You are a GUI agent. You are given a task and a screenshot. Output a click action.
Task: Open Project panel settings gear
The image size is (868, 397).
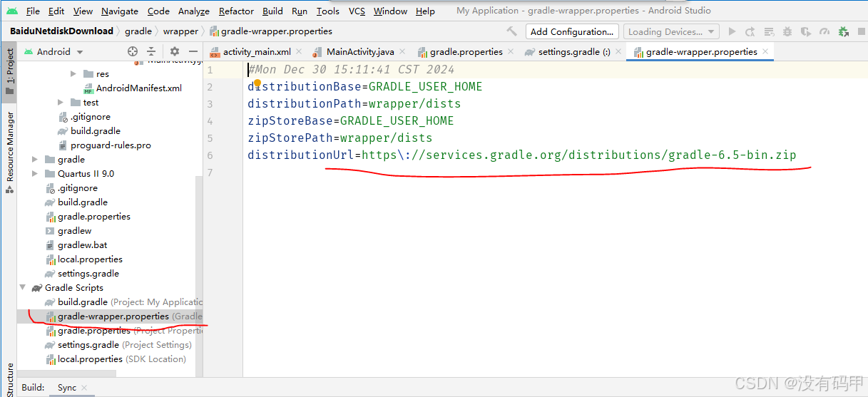coord(174,51)
